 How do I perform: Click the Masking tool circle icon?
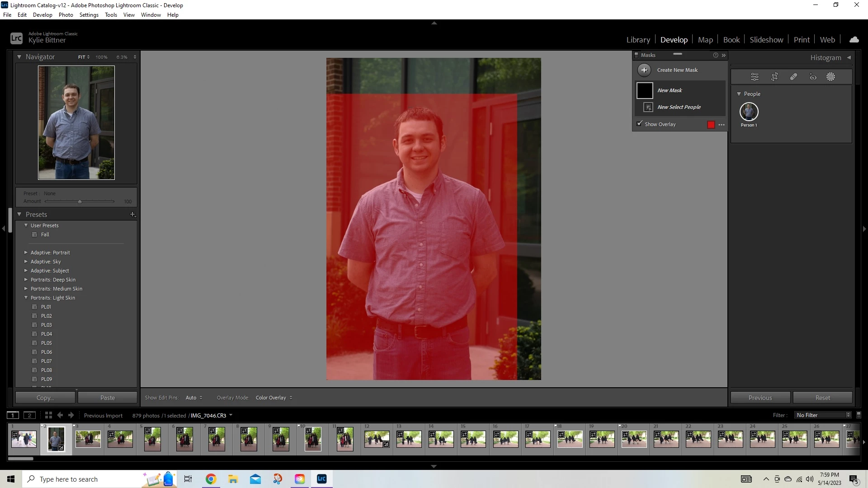click(830, 77)
